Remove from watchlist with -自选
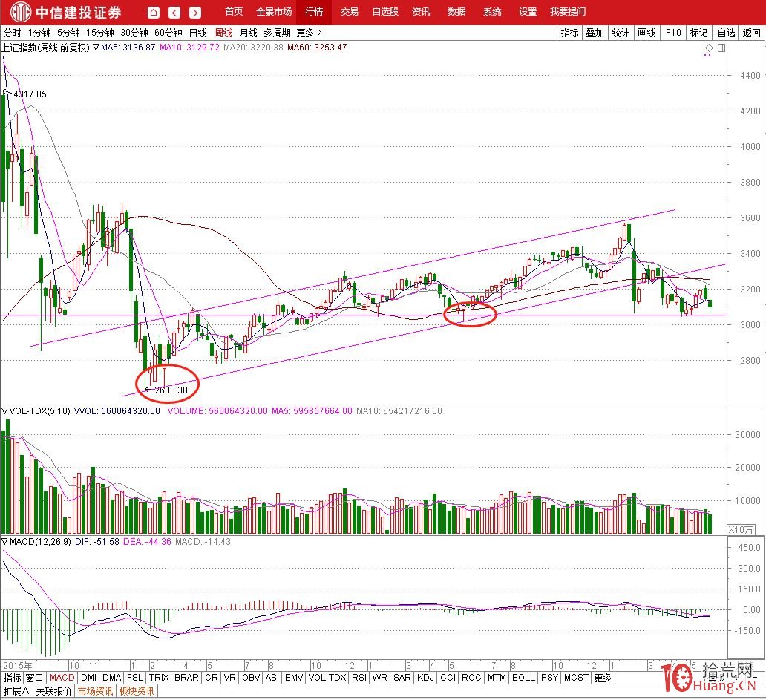 pyautogui.click(x=725, y=33)
